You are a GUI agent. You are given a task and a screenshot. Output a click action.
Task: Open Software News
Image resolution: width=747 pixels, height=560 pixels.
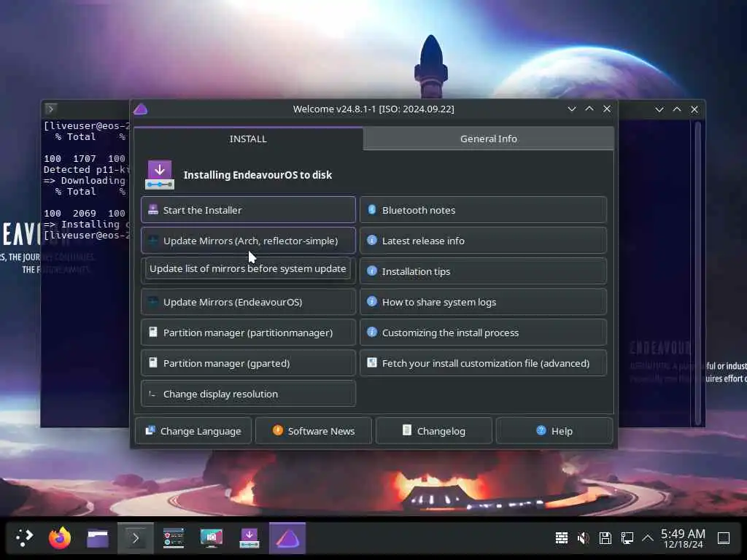point(314,431)
